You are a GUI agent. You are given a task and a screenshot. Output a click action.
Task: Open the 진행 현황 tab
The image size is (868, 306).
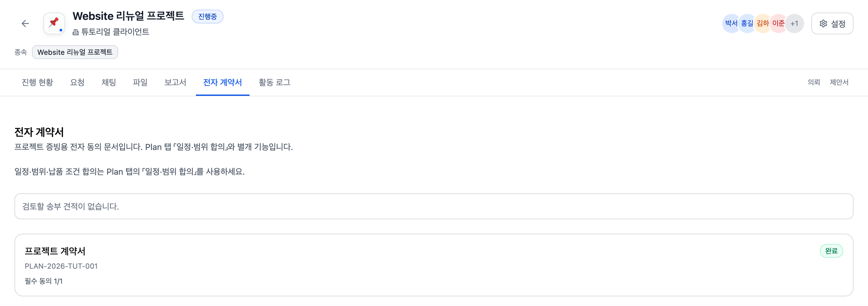point(37,83)
